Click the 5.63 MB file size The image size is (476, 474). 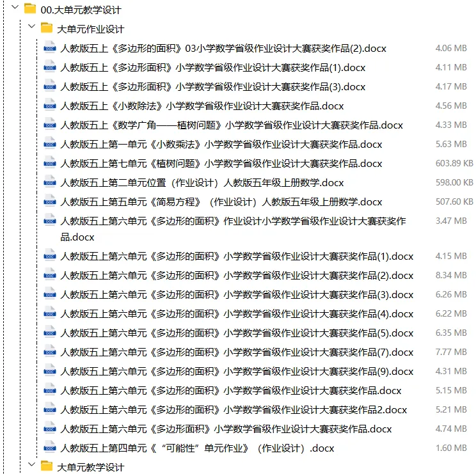click(451, 144)
